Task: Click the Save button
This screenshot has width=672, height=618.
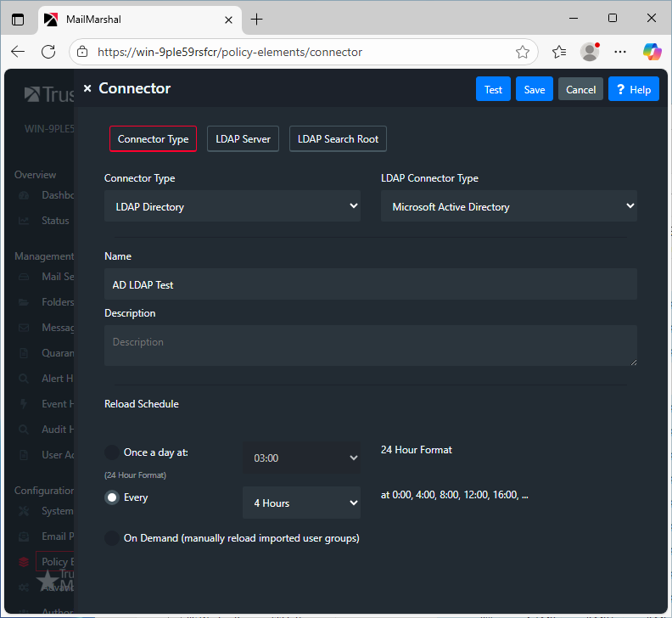Action: pos(535,89)
